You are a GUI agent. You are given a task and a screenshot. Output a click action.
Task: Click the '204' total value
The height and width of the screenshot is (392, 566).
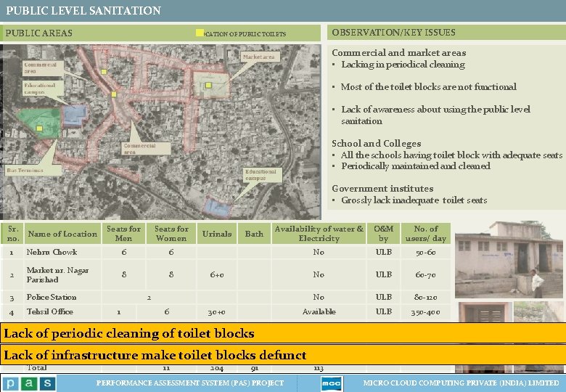pos(217,369)
